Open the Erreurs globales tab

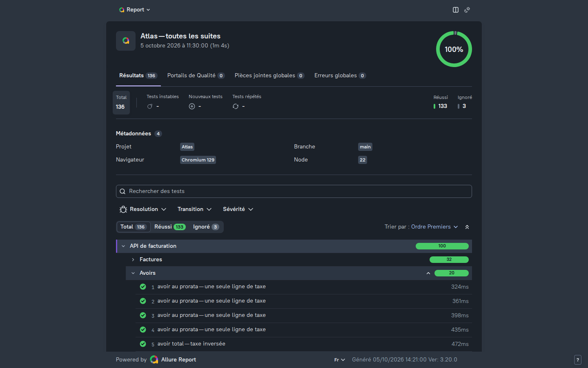pyautogui.click(x=340, y=76)
